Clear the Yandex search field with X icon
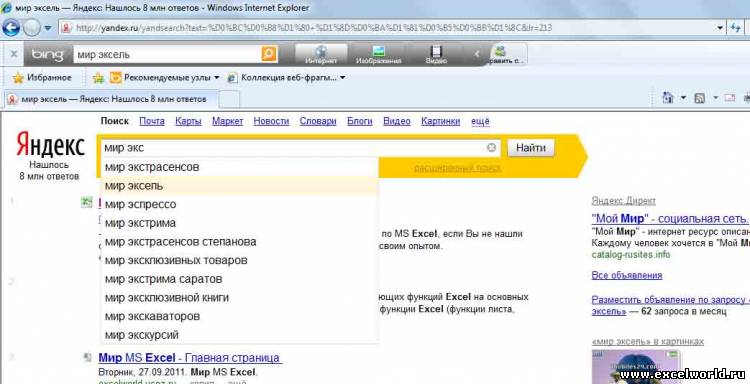 491,148
